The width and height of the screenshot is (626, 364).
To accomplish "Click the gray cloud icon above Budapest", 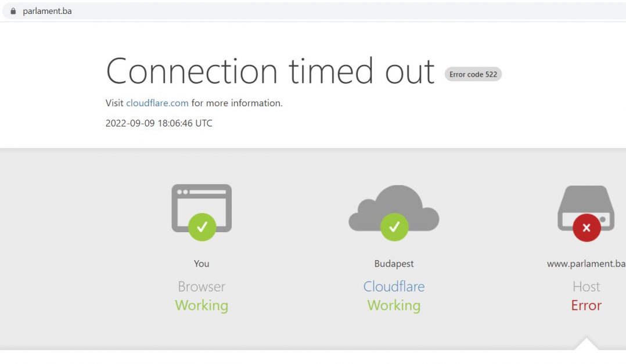I will click(x=394, y=208).
